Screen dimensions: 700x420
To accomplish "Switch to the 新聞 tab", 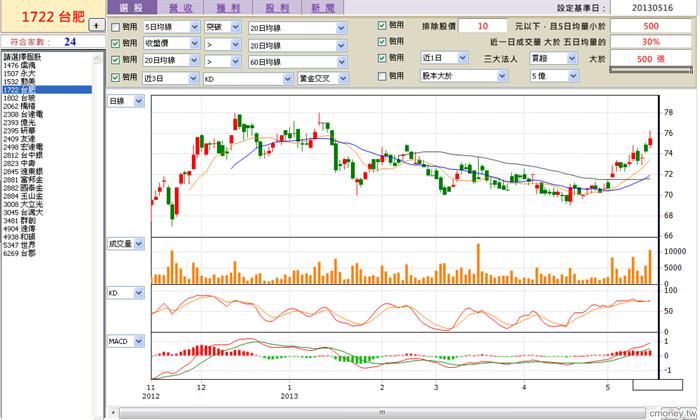I will click(x=322, y=8).
